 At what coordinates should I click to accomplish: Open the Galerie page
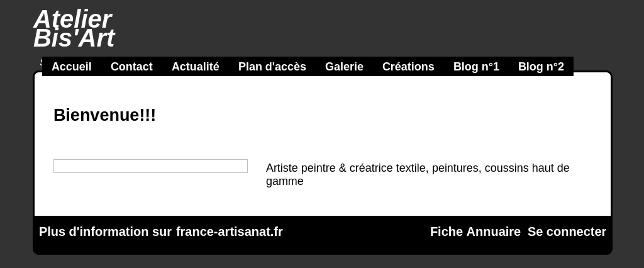point(344,67)
